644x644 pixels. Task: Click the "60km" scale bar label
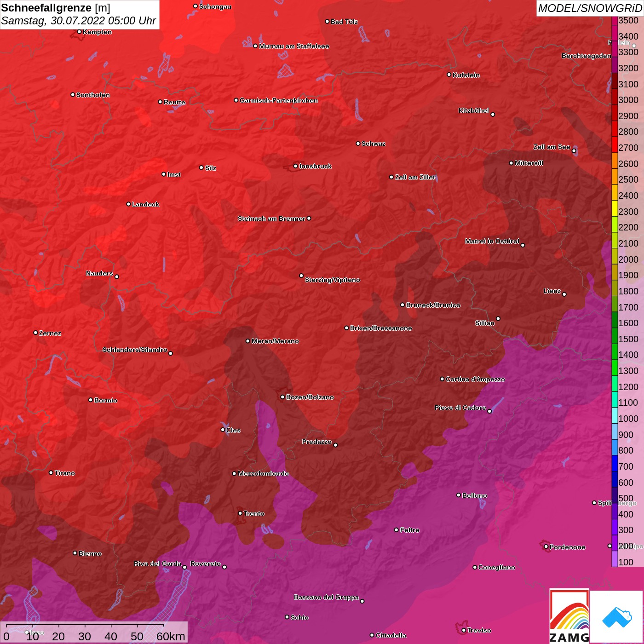[x=171, y=636]
